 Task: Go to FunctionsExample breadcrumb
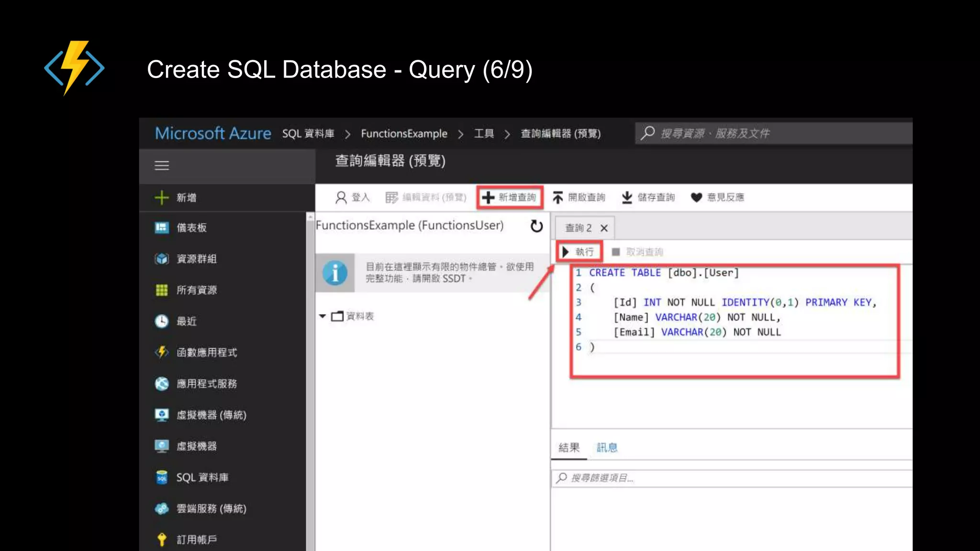point(404,133)
